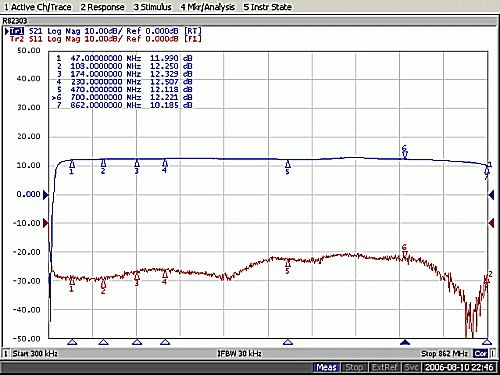Image resolution: width=500 pixels, height=375 pixels.
Task: Click blue reference level arrow at 0 dB
Action: tap(46, 195)
